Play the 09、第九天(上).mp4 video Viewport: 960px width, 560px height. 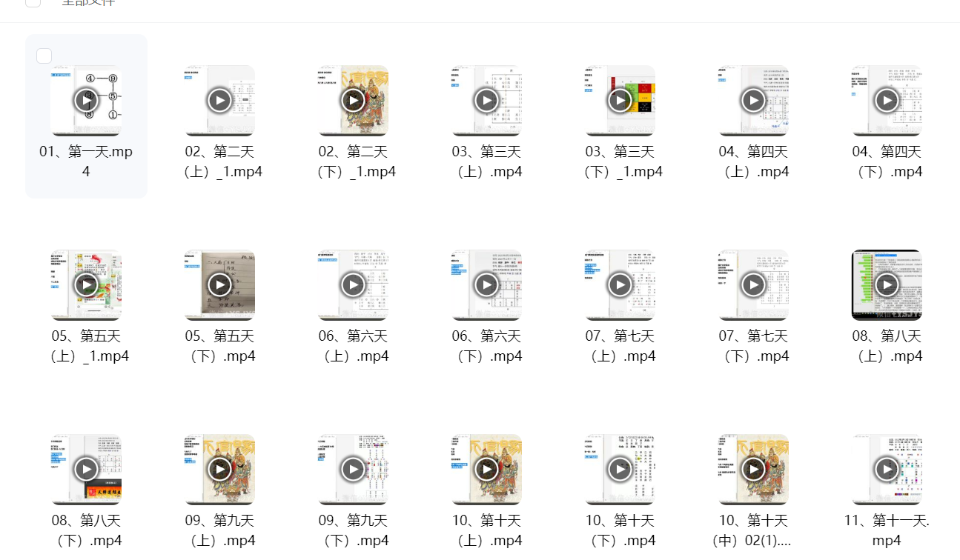(219, 469)
